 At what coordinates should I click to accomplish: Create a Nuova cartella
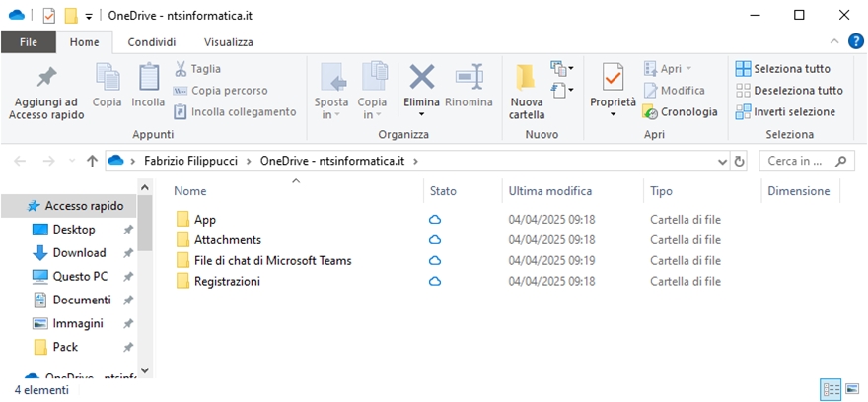[x=527, y=92]
